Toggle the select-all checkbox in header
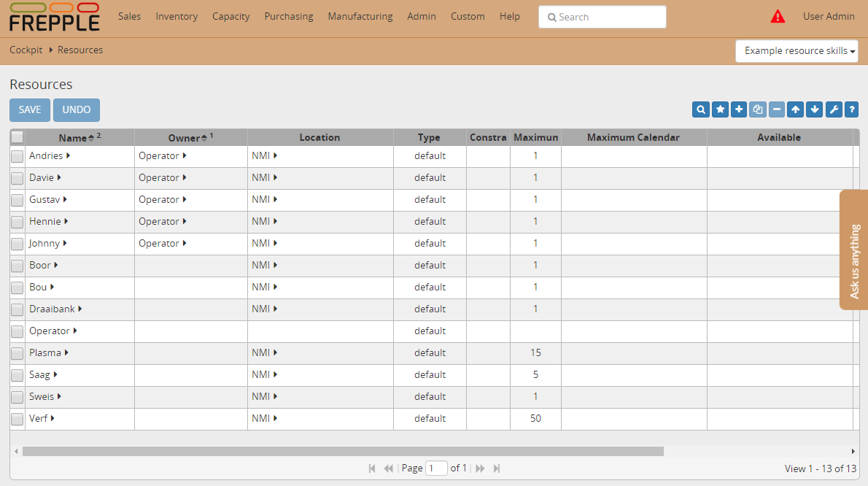 pos(17,137)
